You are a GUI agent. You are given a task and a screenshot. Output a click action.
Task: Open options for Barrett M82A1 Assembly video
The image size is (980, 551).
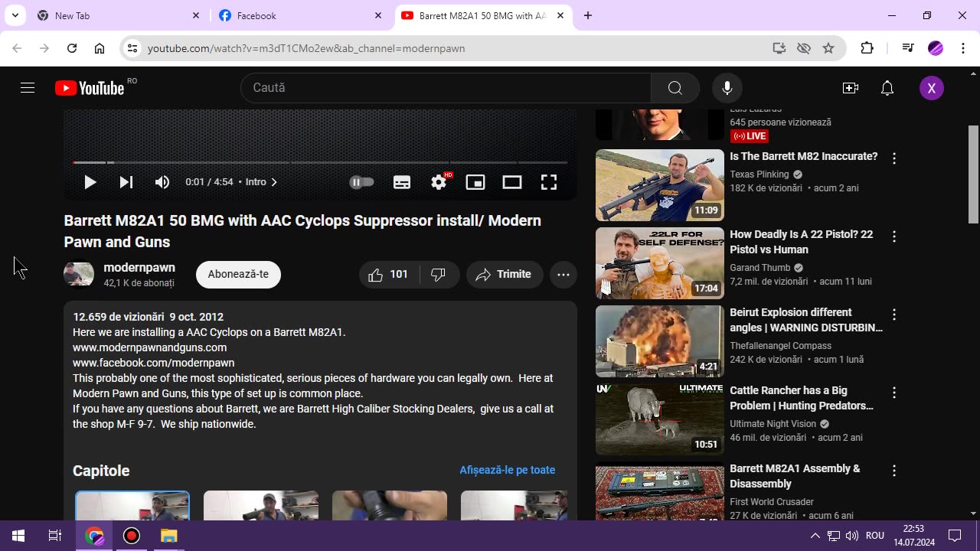tap(894, 471)
